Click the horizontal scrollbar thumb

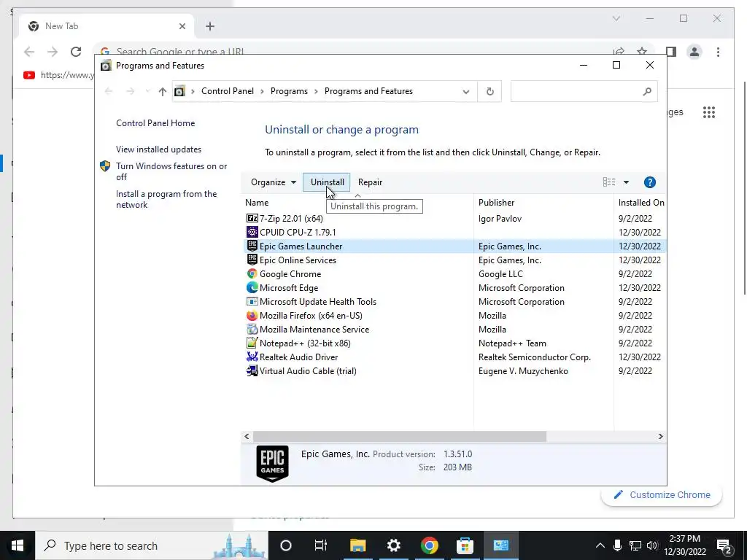coord(400,436)
